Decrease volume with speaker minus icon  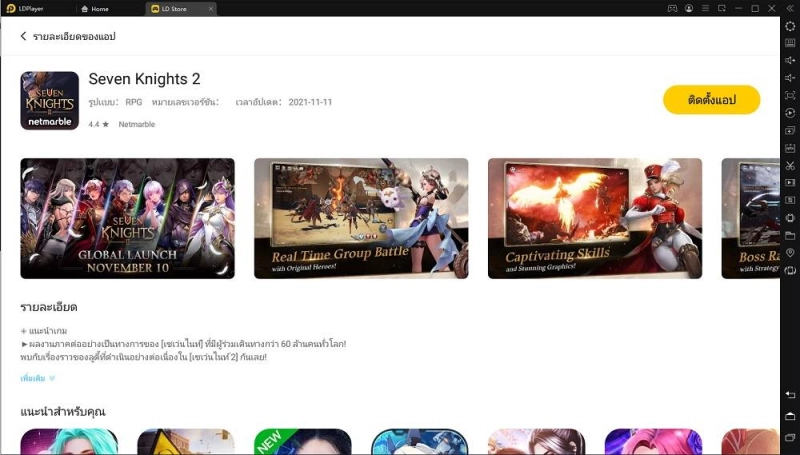coord(790,78)
